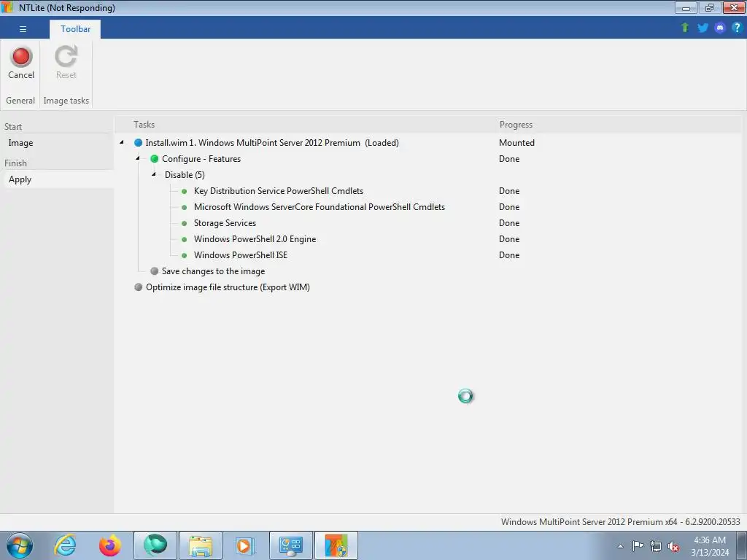Click the green update arrow icon
This screenshot has width=747, height=560.
tap(685, 28)
